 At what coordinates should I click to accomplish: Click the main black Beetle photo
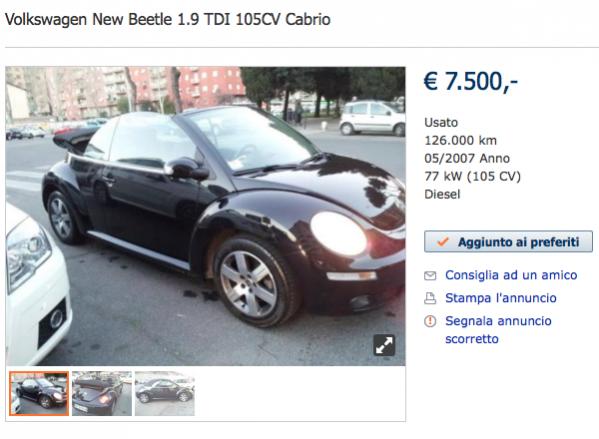206,216
